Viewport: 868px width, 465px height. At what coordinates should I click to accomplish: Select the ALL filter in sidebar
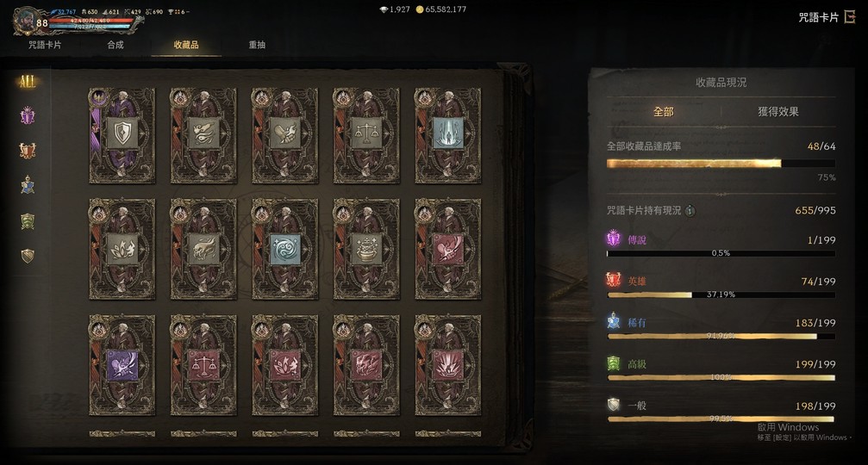tap(27, 82)
